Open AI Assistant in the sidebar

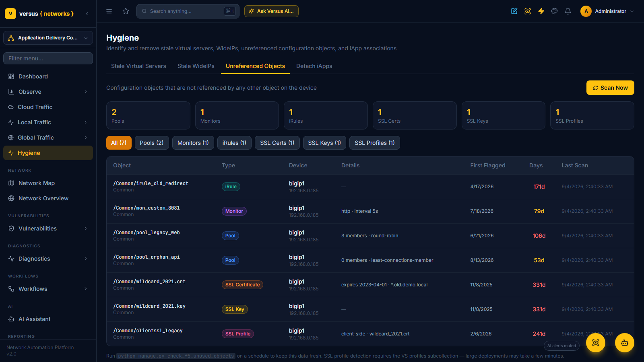click(x=48, y=319)
